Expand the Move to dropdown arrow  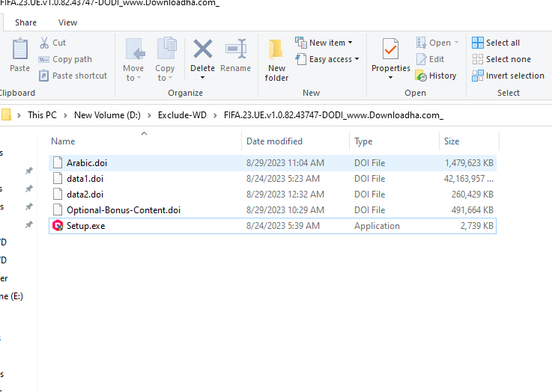139,78
